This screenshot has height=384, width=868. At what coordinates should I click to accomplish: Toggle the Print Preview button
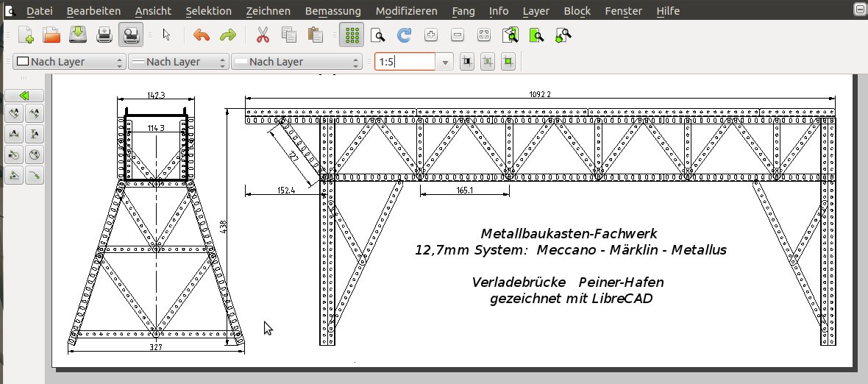click(x=131, y=35)
